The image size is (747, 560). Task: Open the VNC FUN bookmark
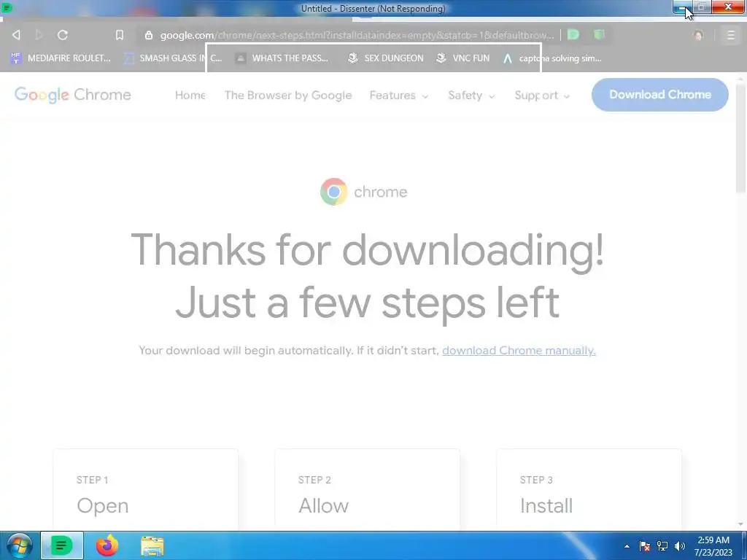pos(463,58)
